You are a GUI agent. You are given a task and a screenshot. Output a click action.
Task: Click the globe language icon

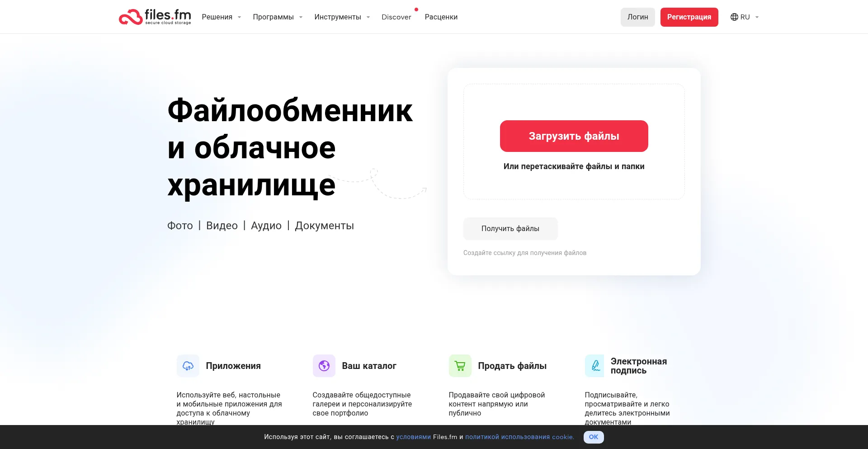click(x=734, y=17)
